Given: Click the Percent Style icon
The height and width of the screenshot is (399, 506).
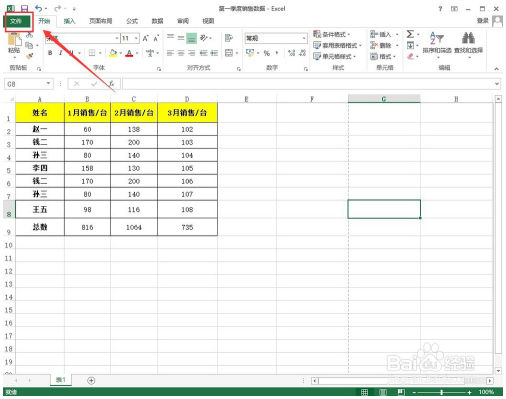Looking at the screenshot, I should click(x=267, y=53).
